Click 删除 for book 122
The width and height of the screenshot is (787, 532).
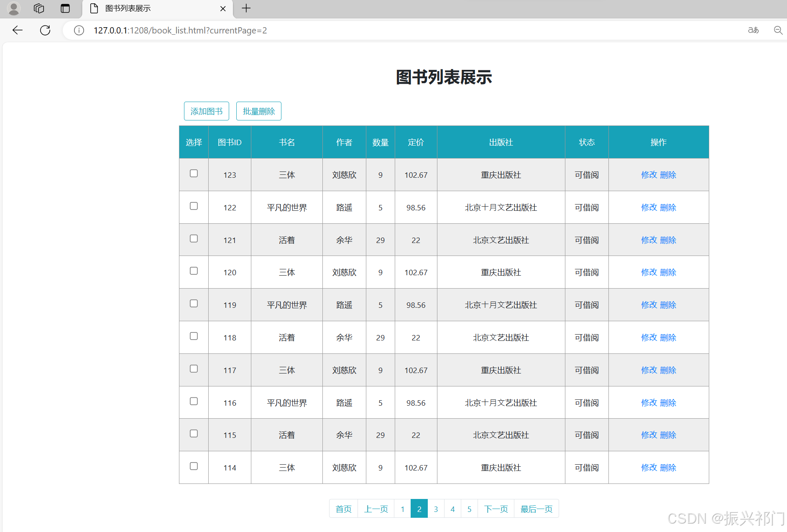668,207
